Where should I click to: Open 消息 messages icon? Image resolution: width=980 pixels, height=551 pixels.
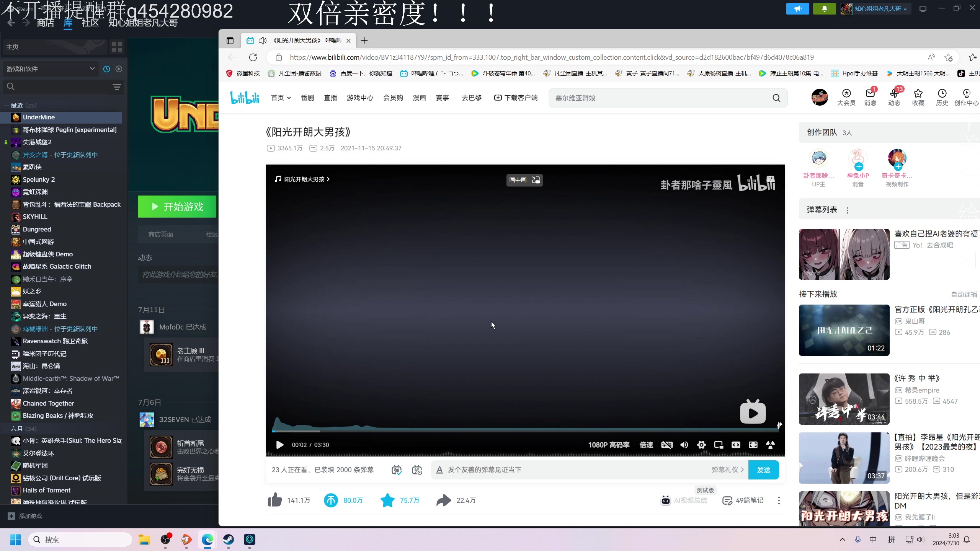click(x=870, y=97)
